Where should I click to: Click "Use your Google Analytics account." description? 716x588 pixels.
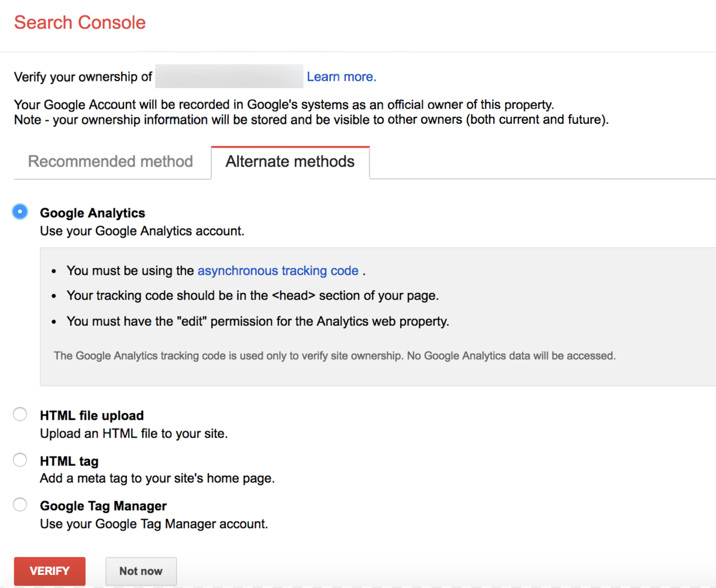(x=142, y=231)
